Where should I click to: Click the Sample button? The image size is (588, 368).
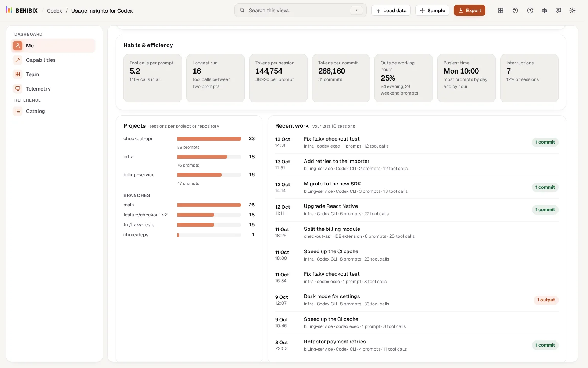(432, 10)
